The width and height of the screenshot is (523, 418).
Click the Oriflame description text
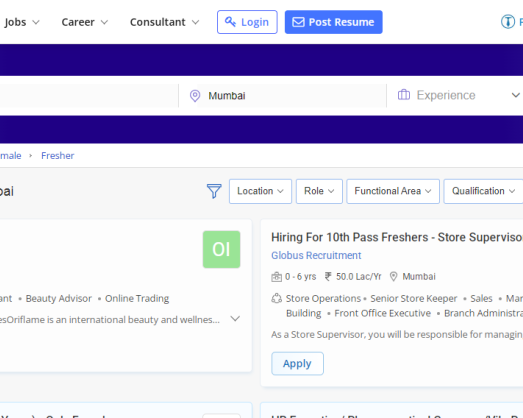click(110, 320)
